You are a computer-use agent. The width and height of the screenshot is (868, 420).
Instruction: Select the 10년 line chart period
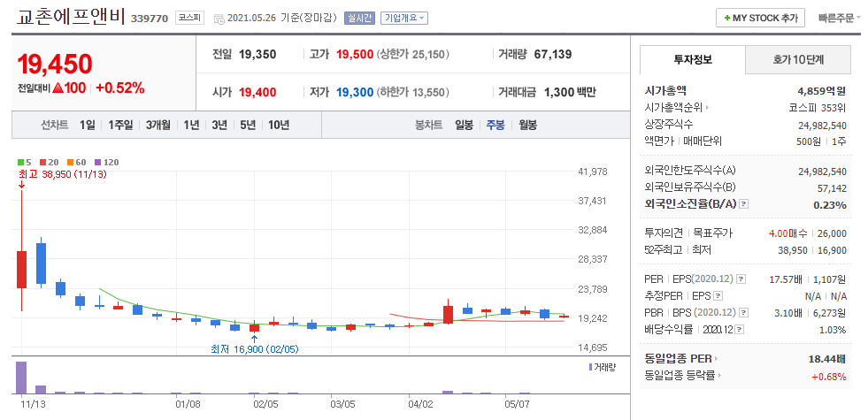pos(279,125)
